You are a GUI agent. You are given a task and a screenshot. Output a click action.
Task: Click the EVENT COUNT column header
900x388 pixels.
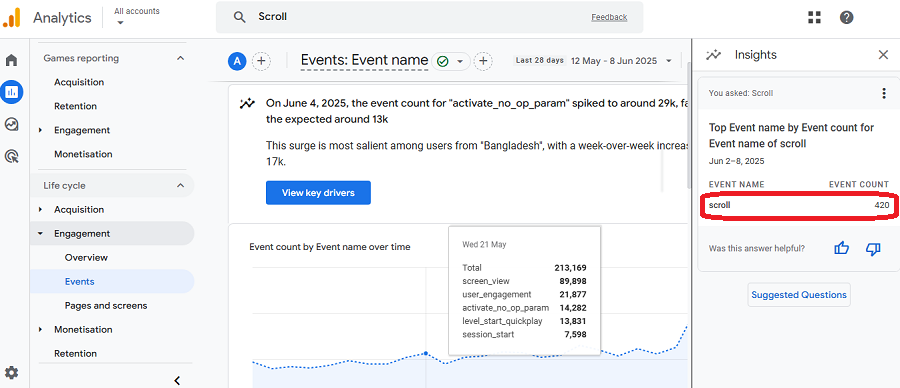click(859, 184)
